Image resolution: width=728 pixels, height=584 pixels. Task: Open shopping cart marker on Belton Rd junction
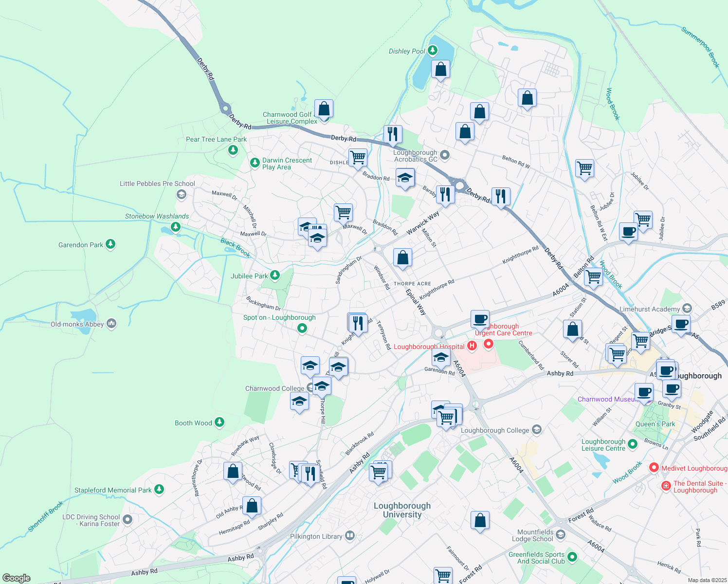[594, 278]
